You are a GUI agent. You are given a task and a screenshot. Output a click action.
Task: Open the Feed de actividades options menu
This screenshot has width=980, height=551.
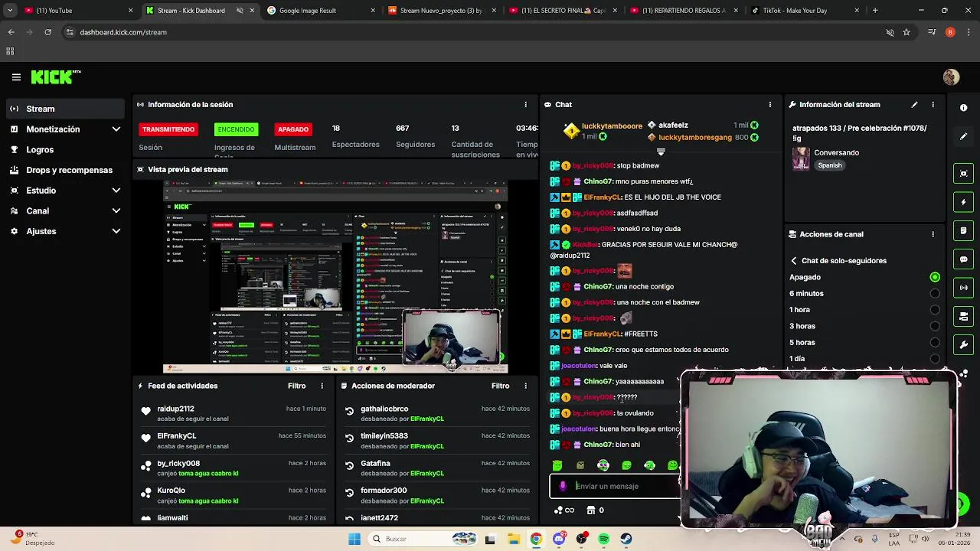[x=322, y=386]
